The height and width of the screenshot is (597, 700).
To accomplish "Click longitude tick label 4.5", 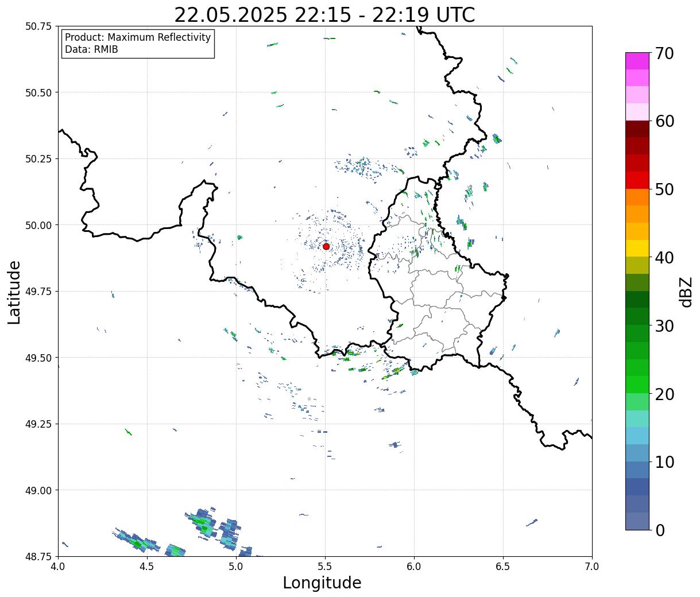I will point(147,567).
